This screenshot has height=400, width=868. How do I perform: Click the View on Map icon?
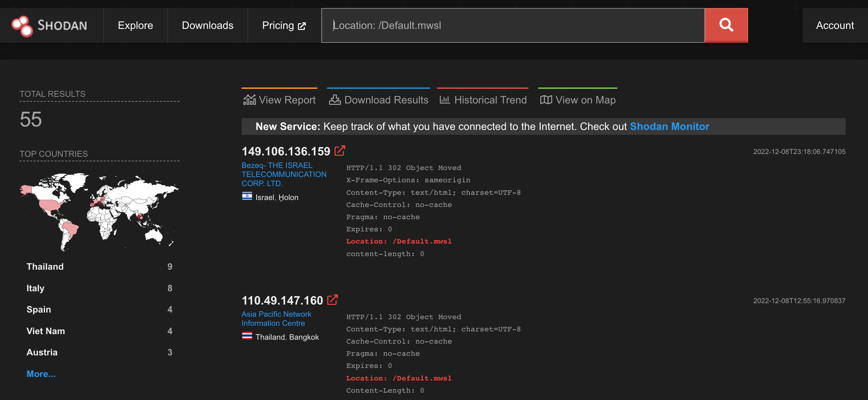tap(546, 100)
